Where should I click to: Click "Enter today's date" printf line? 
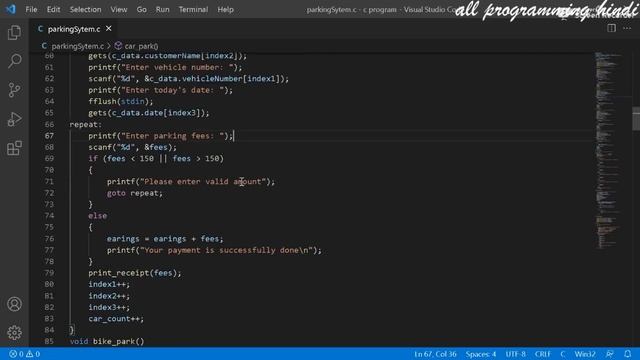tap(160, 90)
